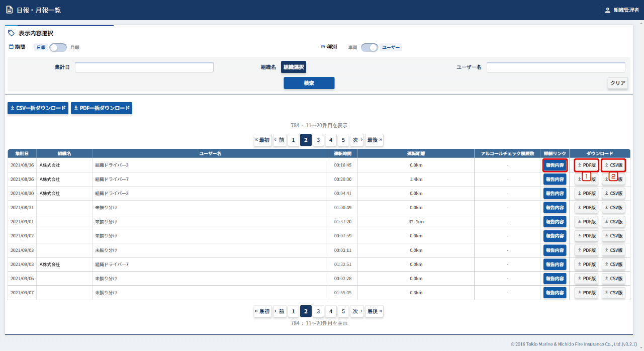Select the 月報 label option
The height and width of the screenshot is (351, 644).
(x=75, y=47)
